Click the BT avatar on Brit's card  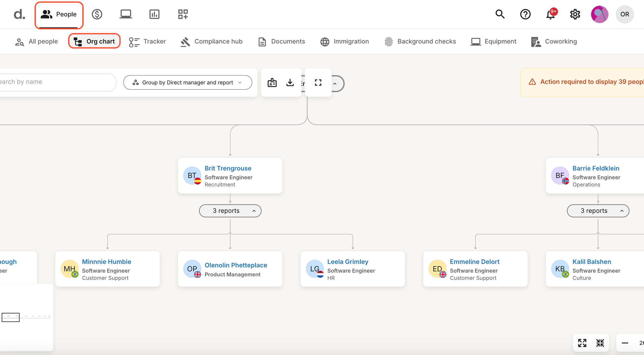click(x=192, y=176)
